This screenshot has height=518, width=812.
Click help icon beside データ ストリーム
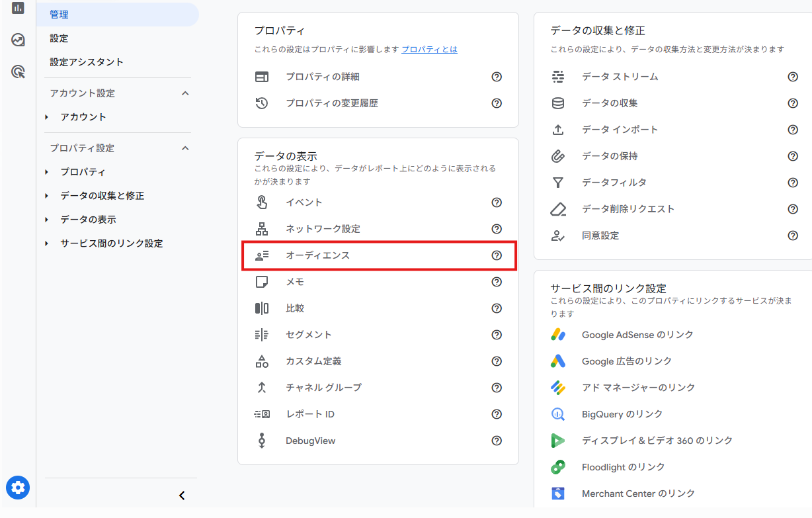(793, 77)
